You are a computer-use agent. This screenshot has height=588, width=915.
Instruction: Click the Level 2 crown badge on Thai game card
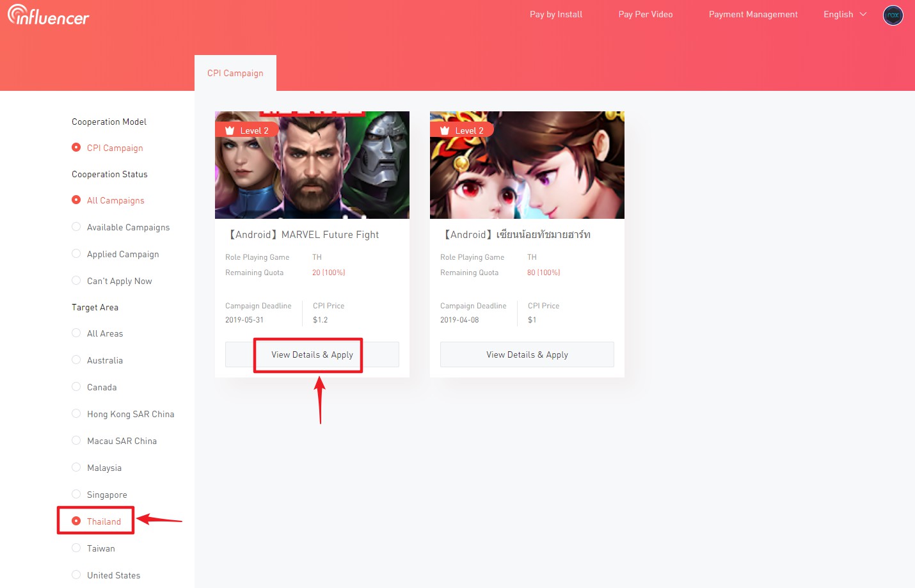coord(462,130)
